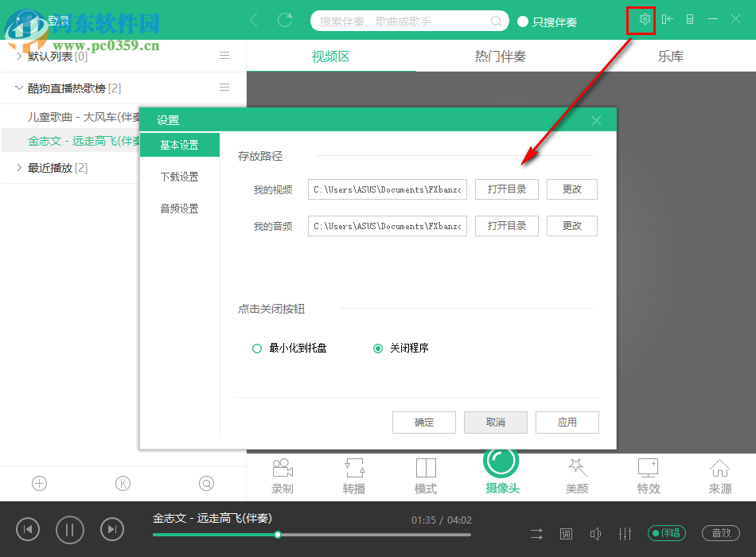Click 打开目录 next to 我的视频 path
This screenshot has width=756, height=557.
506,189
